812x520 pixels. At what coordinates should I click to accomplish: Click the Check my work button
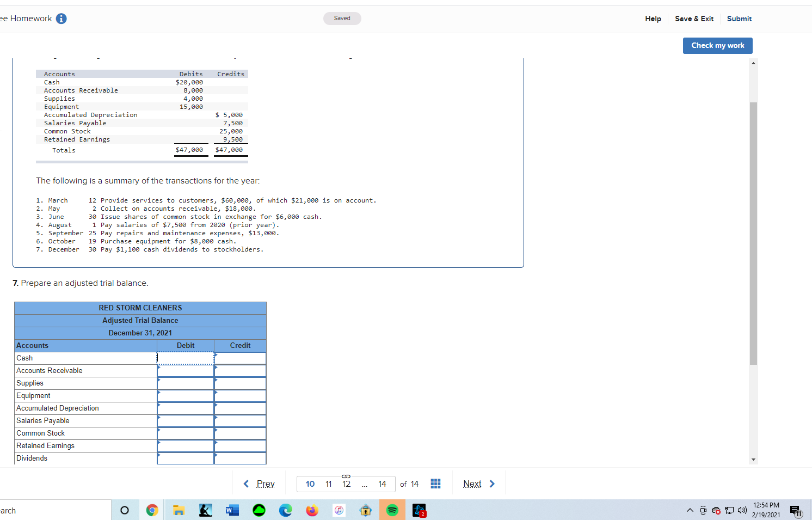click(717, 46)
